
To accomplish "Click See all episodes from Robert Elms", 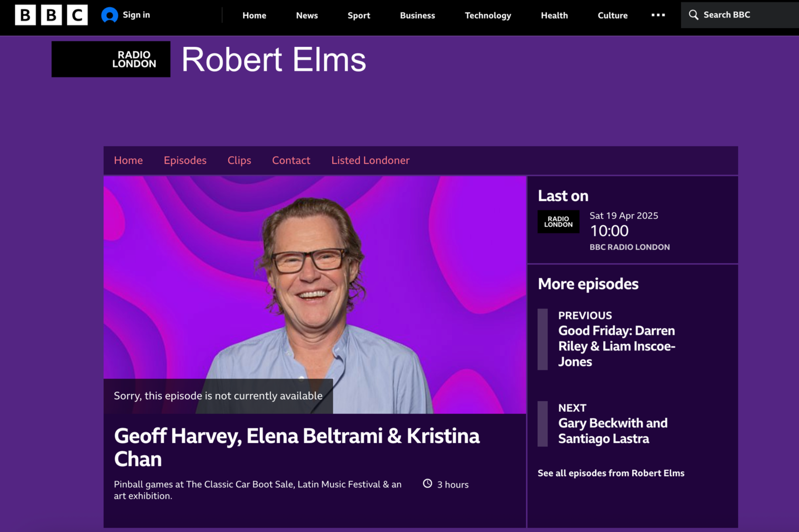I will (x=611, y=473).
